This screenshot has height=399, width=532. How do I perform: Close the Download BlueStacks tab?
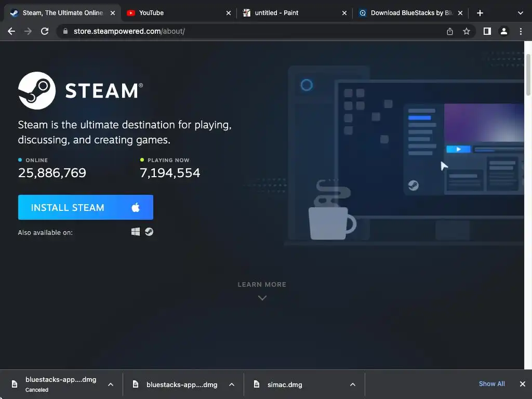tap(460, 13)
